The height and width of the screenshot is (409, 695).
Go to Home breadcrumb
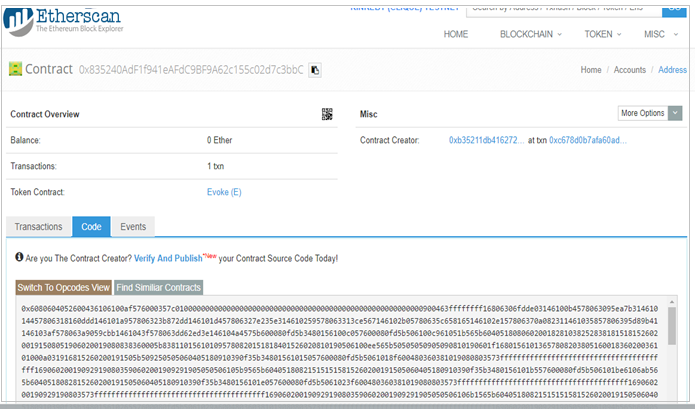tap(591, 70)
